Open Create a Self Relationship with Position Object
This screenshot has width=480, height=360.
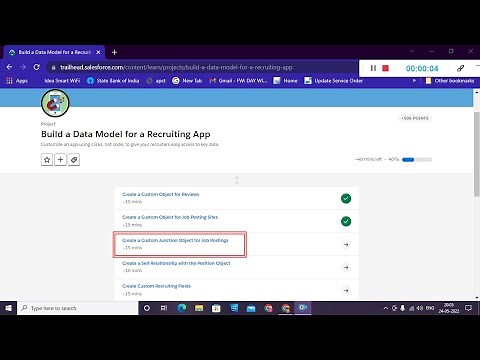click(176, 263)
